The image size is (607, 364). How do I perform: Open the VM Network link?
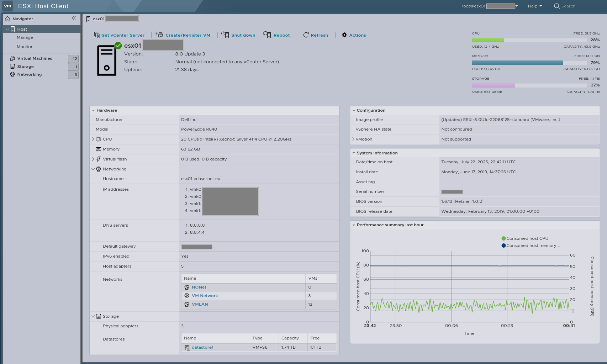[205, 296]
